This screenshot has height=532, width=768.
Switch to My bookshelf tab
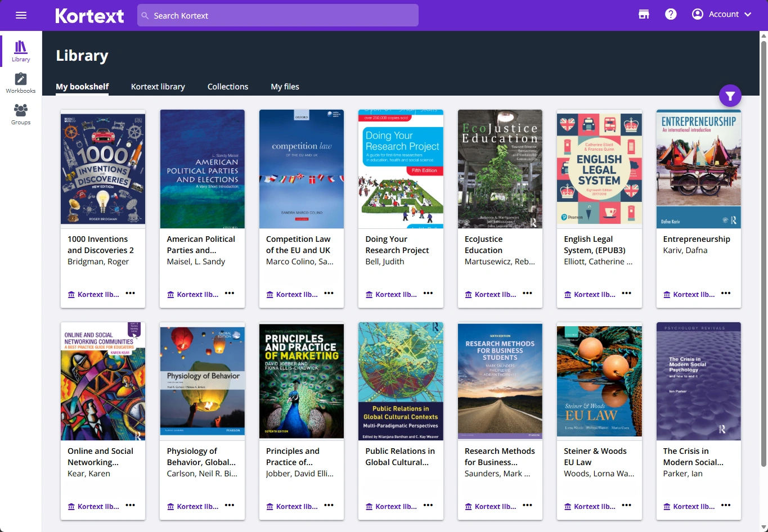point(82,87)
